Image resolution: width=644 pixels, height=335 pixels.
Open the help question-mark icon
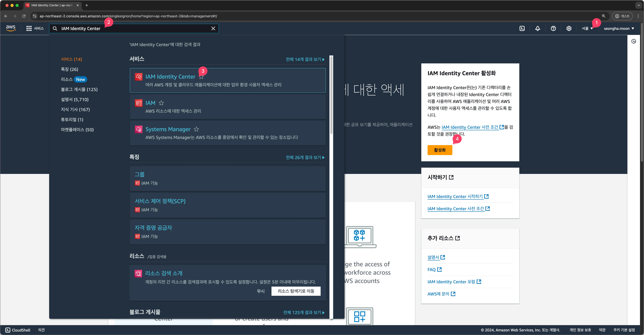553,29
